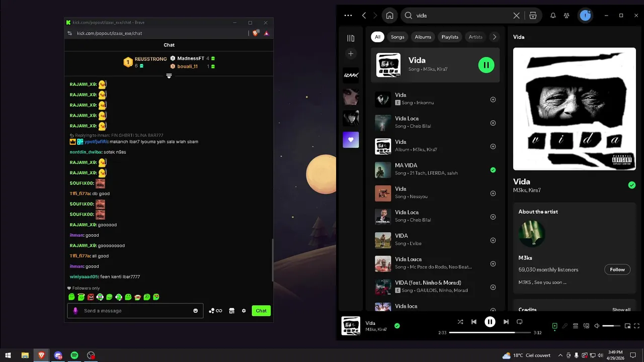Viewport: 644px width, 362px height.
Task: Open Spotify Home
Action: pyautogui.click(x=389, y=16)
